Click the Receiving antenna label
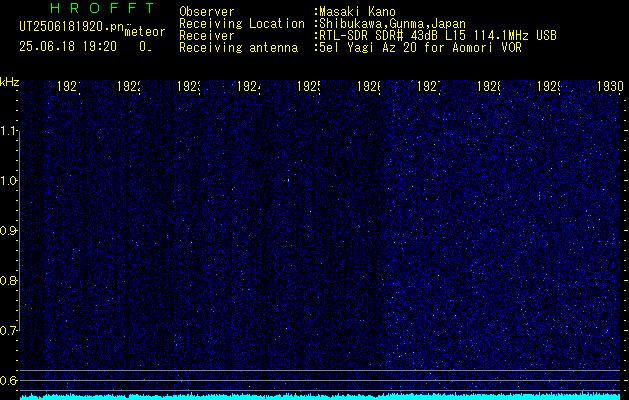Viewport: 629px width, 400px height. click(x=238, y=48)
